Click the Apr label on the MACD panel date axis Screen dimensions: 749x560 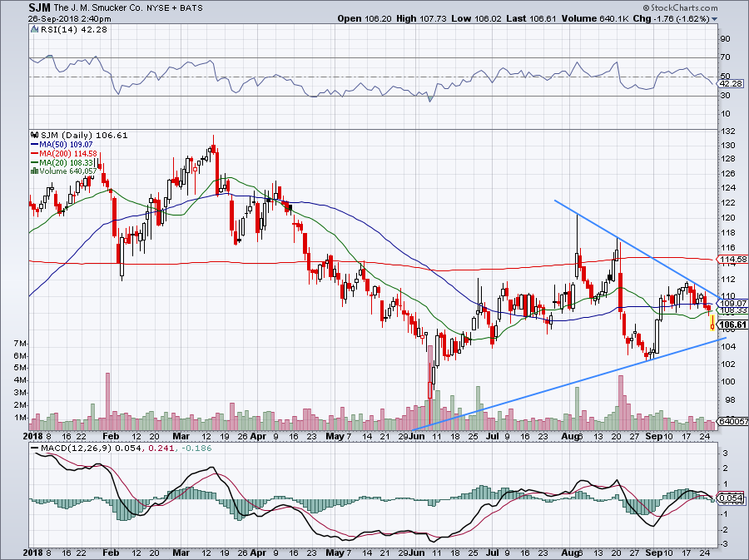pos(257,553)
